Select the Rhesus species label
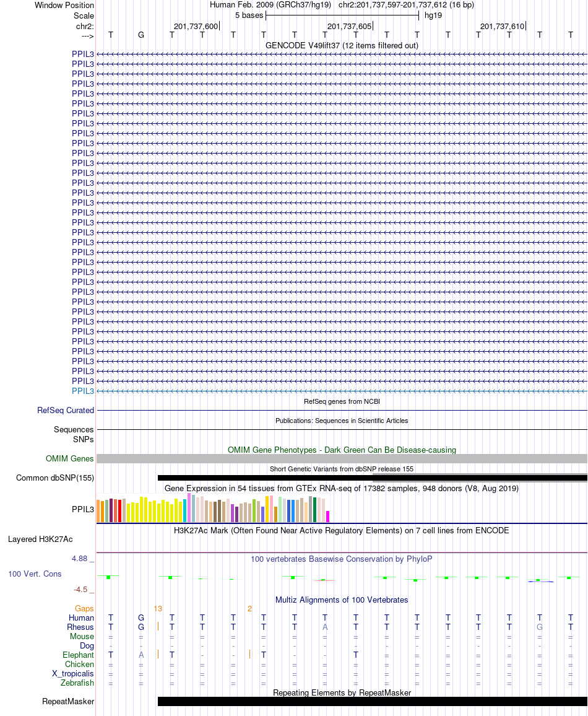Viewport: 588px width, 716px height. [80, 627]
